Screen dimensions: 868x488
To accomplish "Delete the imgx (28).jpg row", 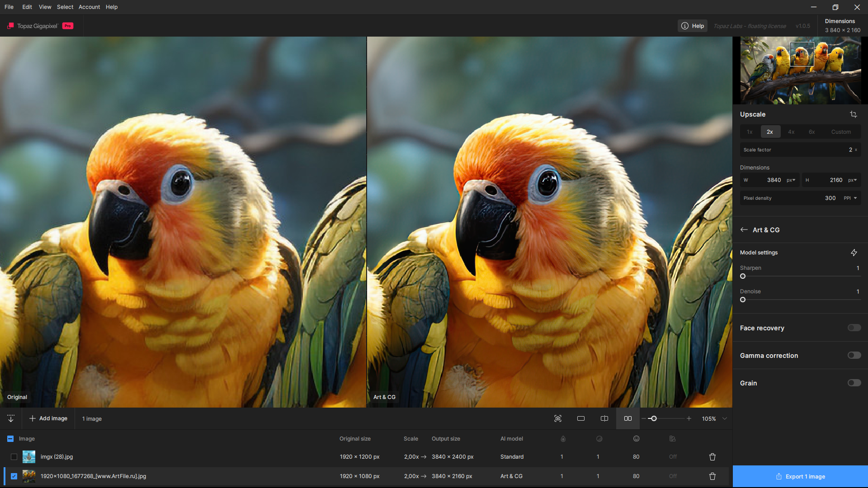I will click(712, 457).
